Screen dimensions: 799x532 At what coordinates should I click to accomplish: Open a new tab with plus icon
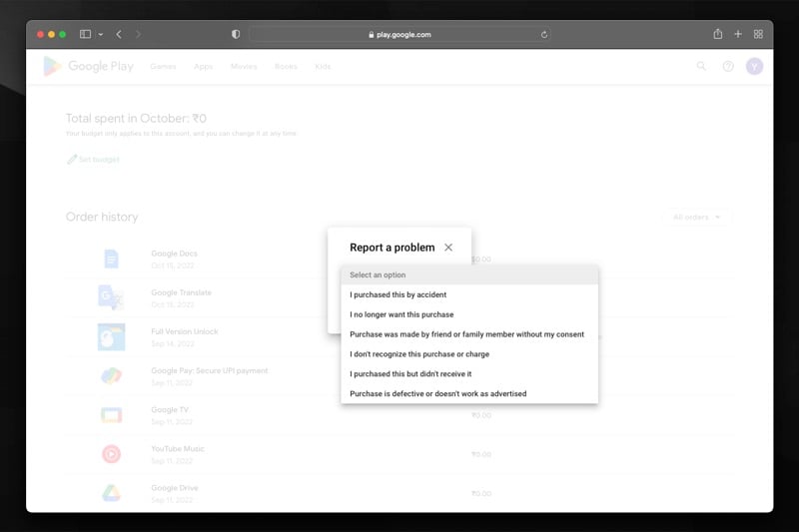[x=738, y=34]
